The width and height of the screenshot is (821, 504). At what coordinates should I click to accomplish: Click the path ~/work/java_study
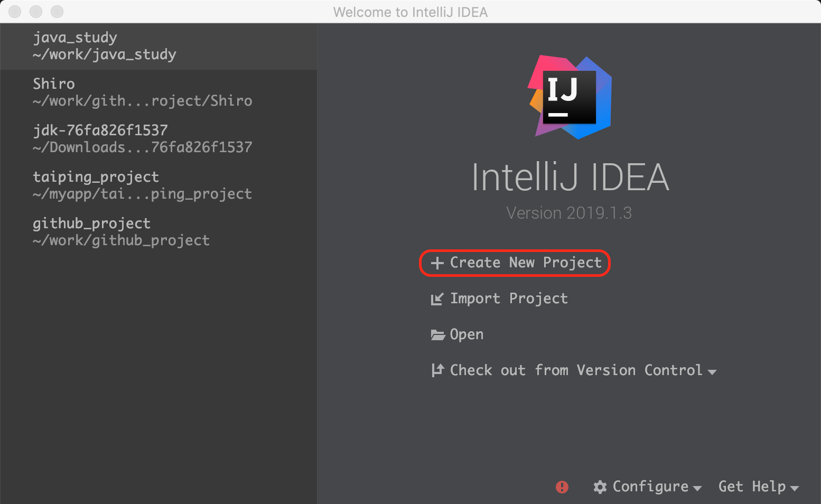coord(105,55)
